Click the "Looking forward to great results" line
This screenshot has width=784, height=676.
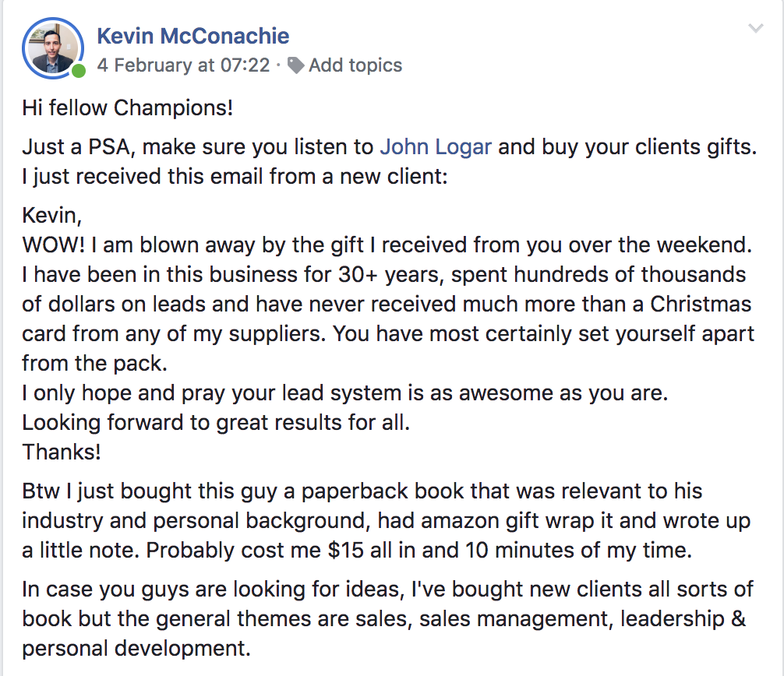[216, 423]
